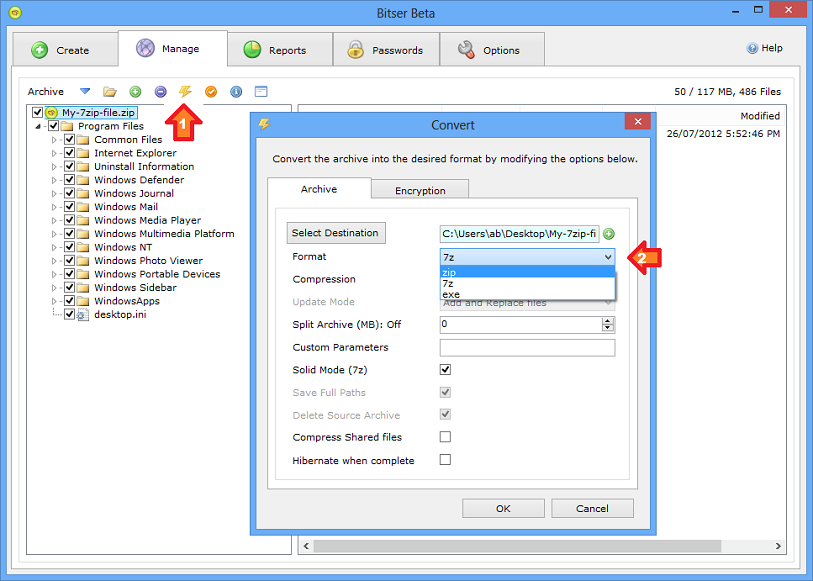Enable Hibernate when complete
Screen dimensions: 813x581
tap(444, 460)
